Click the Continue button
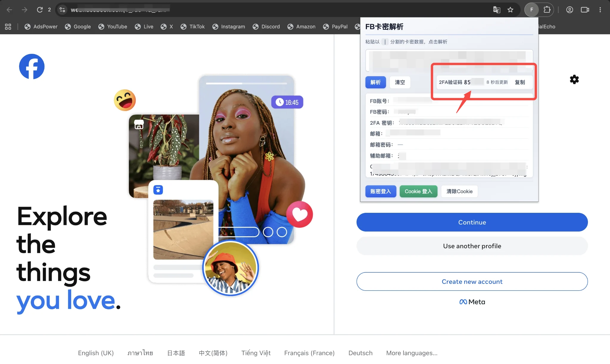This screenshot has height=364, width=610. tap(472, 222)
